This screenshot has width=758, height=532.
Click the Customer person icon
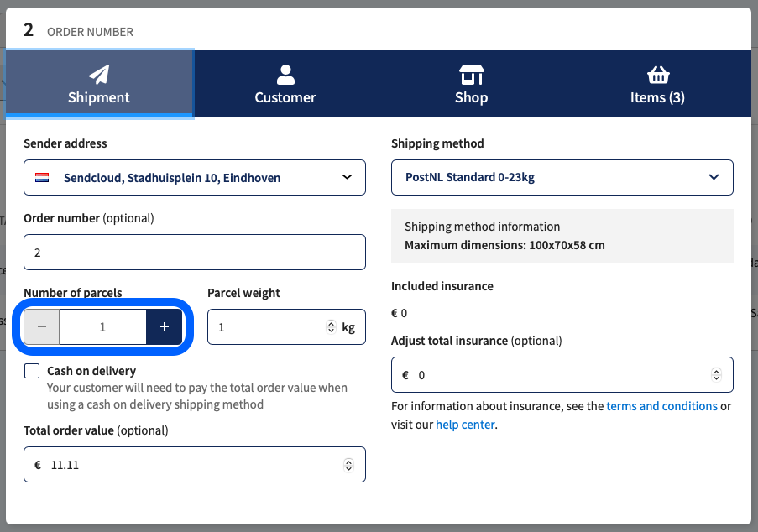[x=285, y=74]
